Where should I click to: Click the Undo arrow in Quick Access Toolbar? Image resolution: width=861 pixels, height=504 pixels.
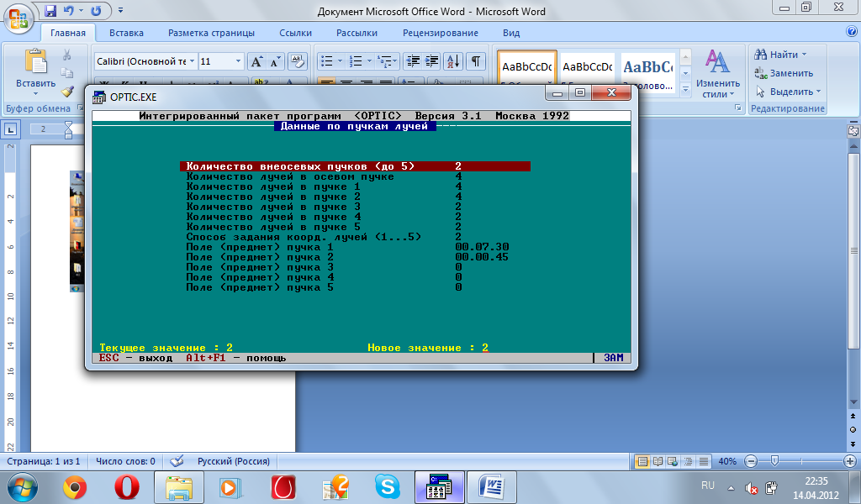pos(69,10)
